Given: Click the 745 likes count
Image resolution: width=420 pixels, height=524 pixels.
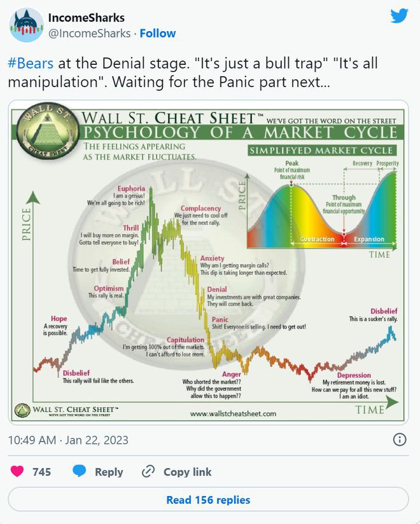Looking at the screenshot, I should tap(41, 472).
